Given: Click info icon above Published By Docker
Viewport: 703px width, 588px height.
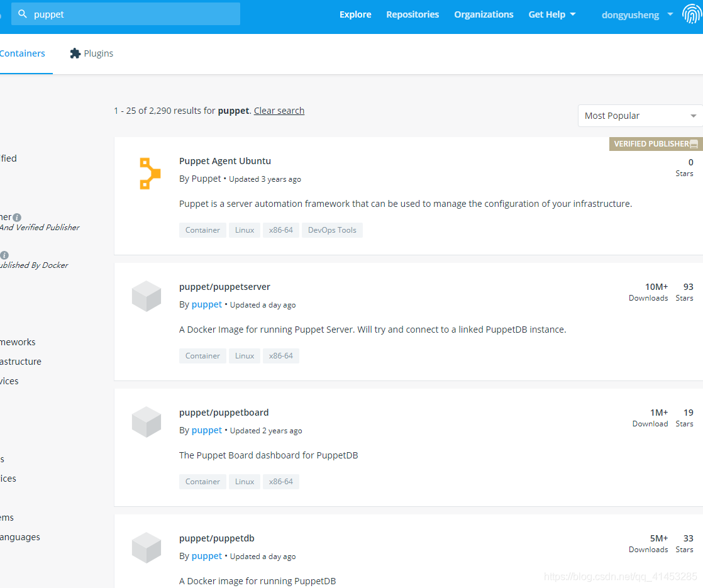Looking at the screenshot, I should (x=4, y=255).
